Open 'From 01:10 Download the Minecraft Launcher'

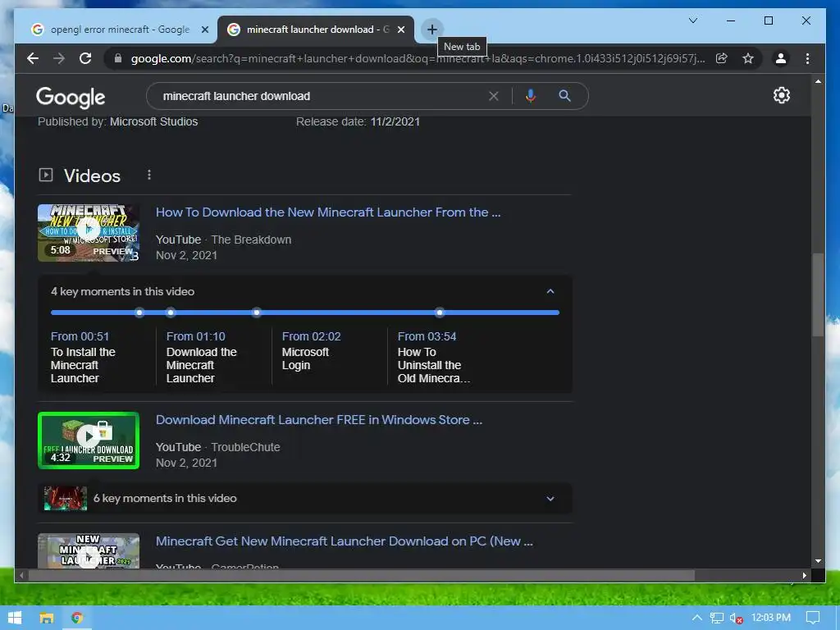(x=202, y=358)
